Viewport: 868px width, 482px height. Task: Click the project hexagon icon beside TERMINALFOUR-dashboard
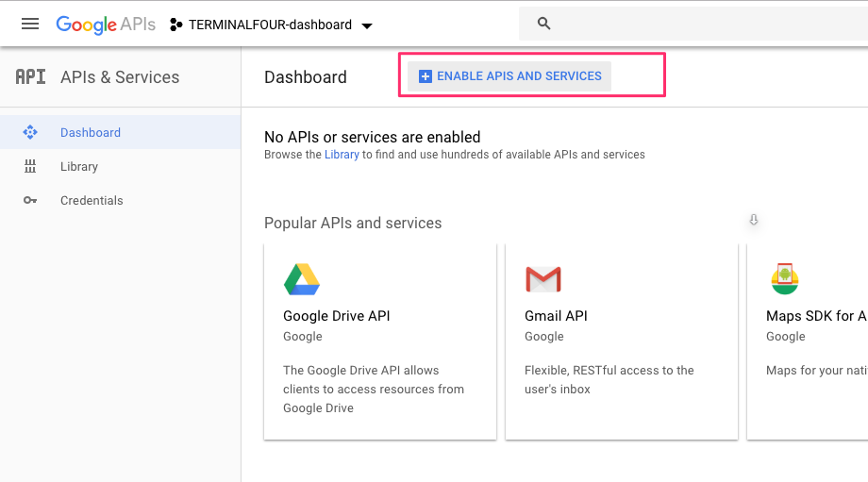[176, 25]
